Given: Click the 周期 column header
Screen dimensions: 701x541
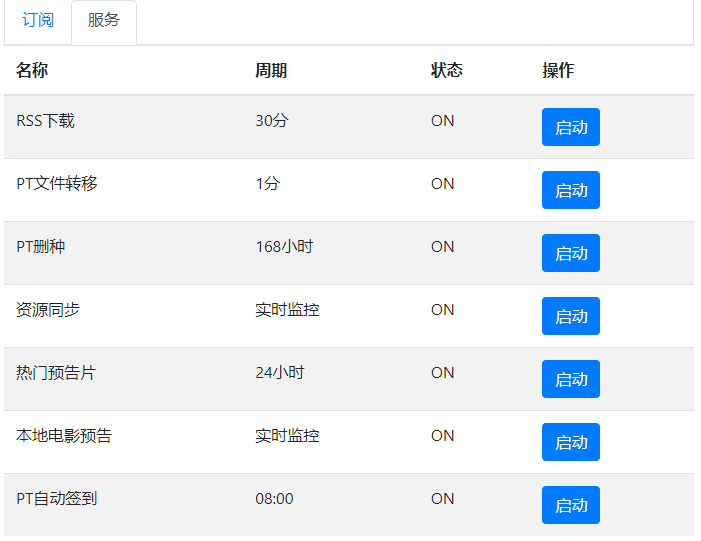Looking at the screenshot, I should point(271,70).
